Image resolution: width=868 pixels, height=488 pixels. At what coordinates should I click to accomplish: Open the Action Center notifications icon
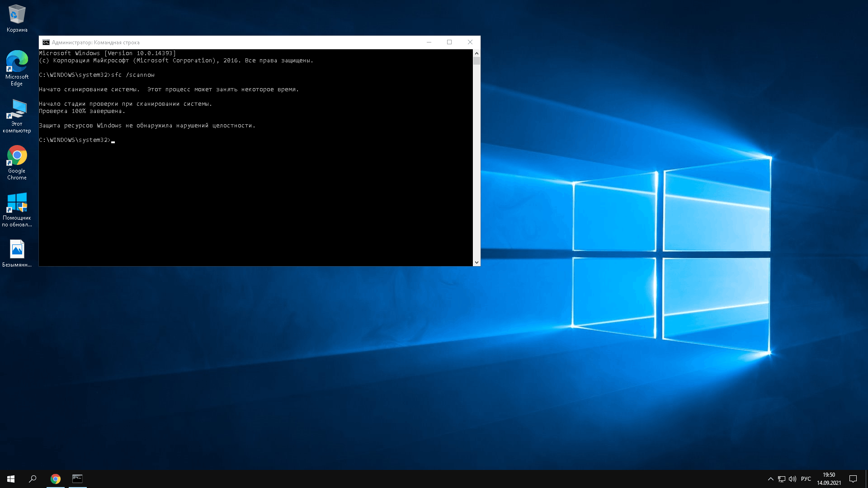point(853,479)
